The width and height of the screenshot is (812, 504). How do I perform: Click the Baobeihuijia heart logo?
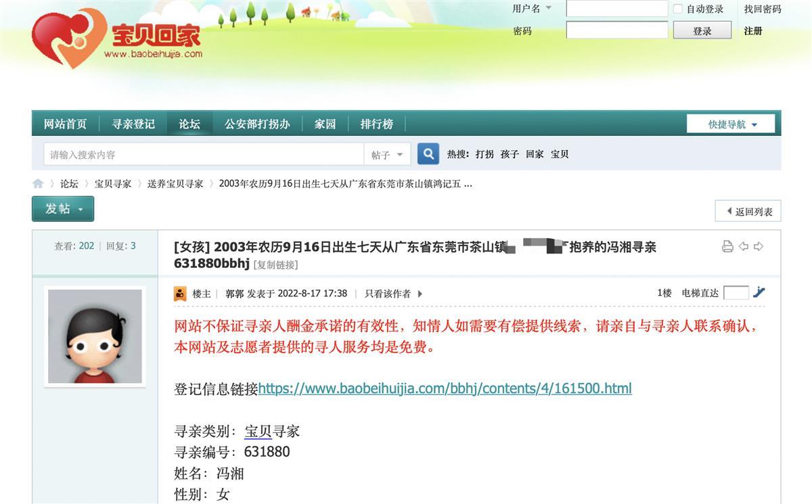[x=69, y=38]
